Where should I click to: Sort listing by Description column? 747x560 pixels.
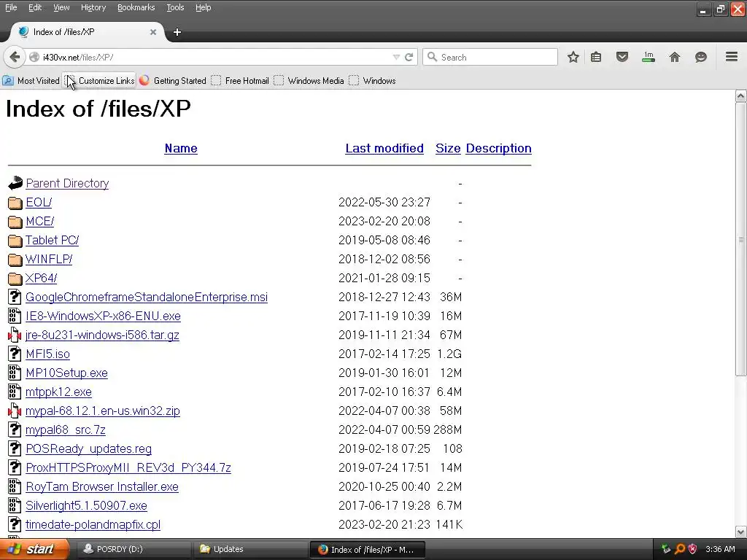coord(499,148)
